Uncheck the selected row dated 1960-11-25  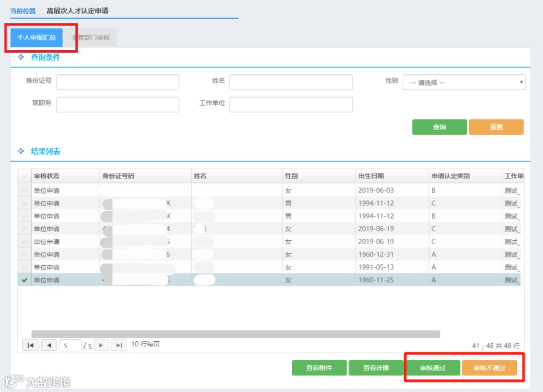(24, 280)
